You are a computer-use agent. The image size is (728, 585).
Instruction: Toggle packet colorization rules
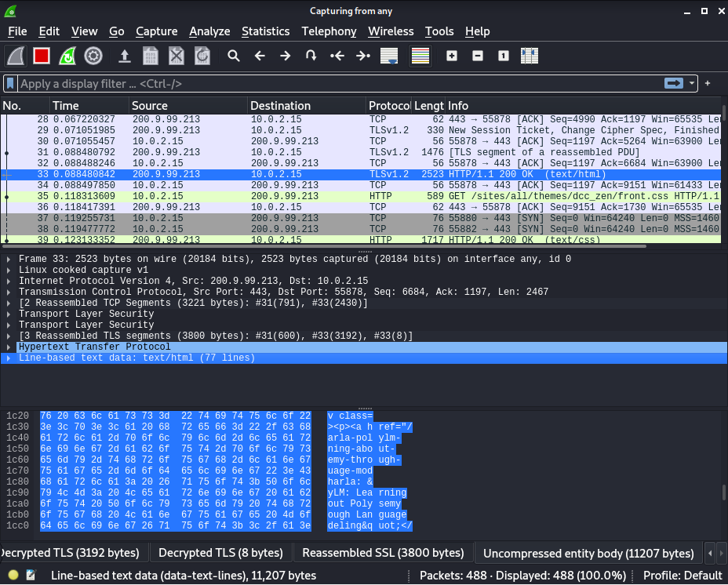(x=420, y=56)
